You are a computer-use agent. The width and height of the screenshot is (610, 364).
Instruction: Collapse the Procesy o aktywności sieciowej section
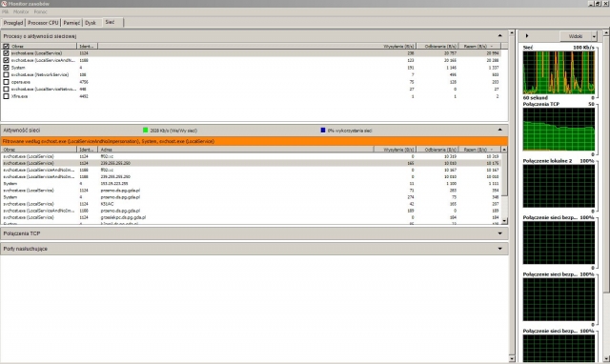[x=499, y=36]
